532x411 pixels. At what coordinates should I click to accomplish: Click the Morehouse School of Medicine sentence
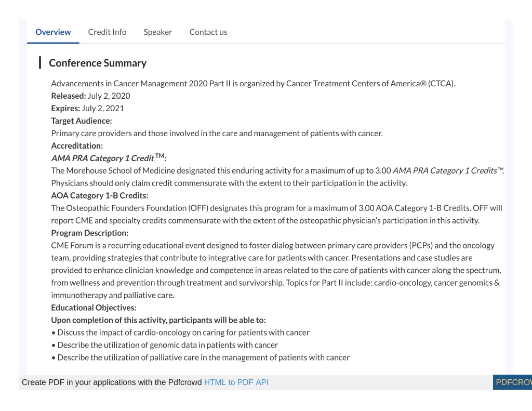pos(277,170)
